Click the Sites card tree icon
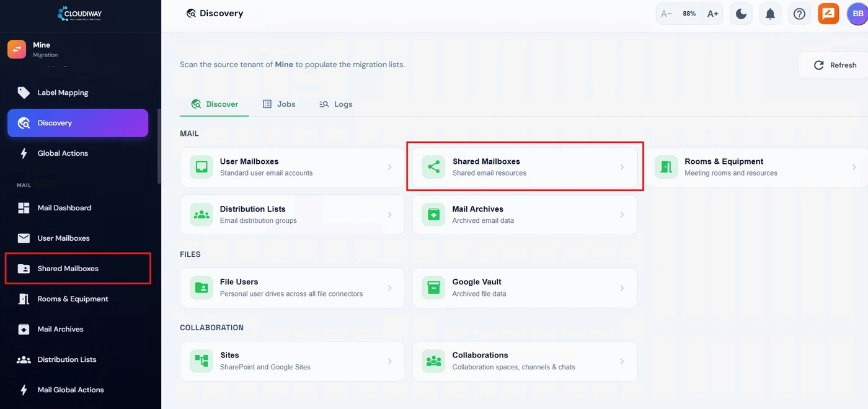 tap(201, 361)
